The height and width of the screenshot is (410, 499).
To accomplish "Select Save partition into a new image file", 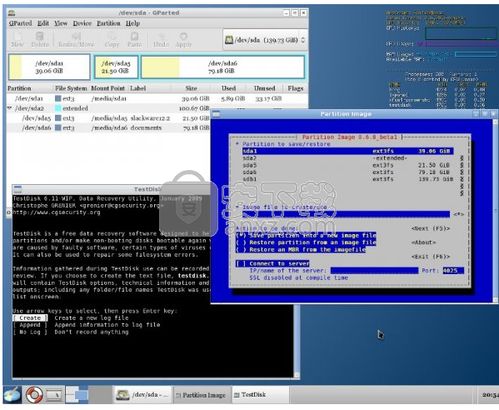I will tap(306, 235).
